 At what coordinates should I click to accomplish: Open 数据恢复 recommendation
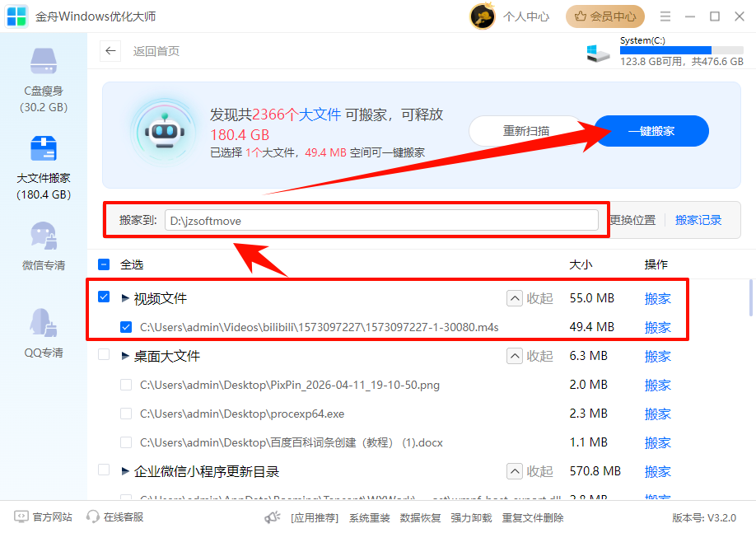[x=420, y=518]
